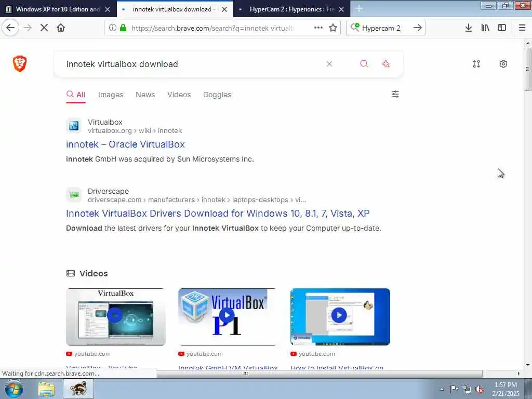532x399 pixels.
Task: Click the forward navigation arrow
Action: click(x=28, y=28)
